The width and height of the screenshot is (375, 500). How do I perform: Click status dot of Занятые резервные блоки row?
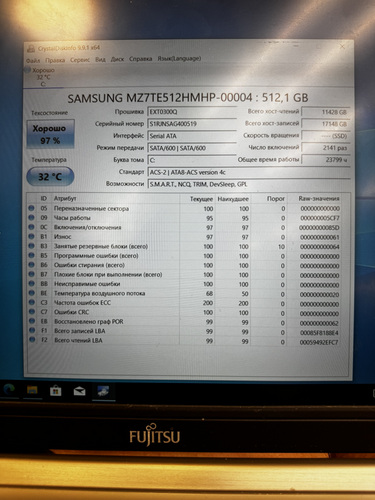[x=31, y=246]
